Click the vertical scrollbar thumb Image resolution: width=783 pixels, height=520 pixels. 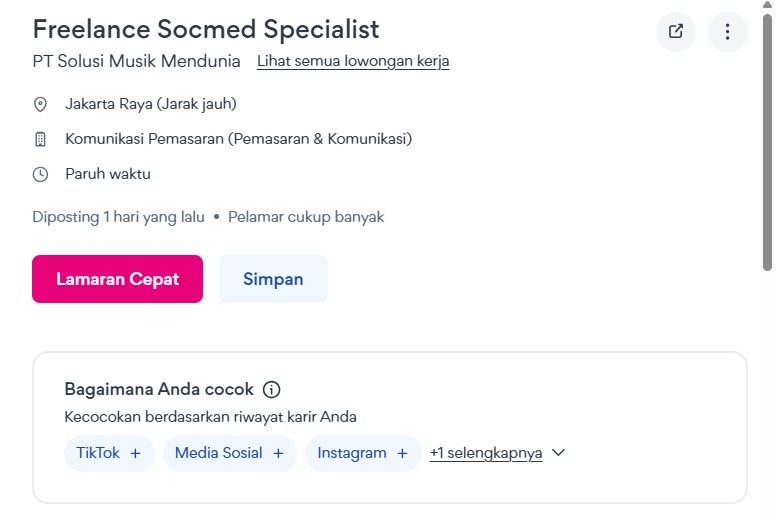pos(768,140)
